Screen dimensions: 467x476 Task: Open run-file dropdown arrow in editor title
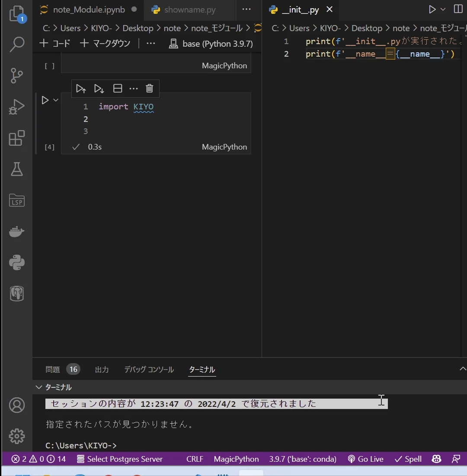pyautogui.click(x=443, y=10)
